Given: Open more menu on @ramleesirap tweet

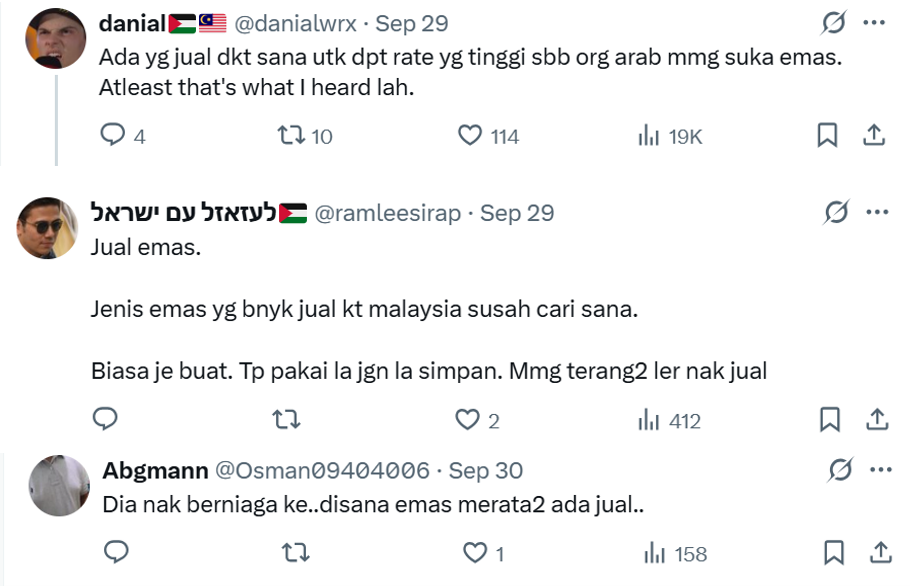Looking at the screenshot, I should [x=876, y=213].
